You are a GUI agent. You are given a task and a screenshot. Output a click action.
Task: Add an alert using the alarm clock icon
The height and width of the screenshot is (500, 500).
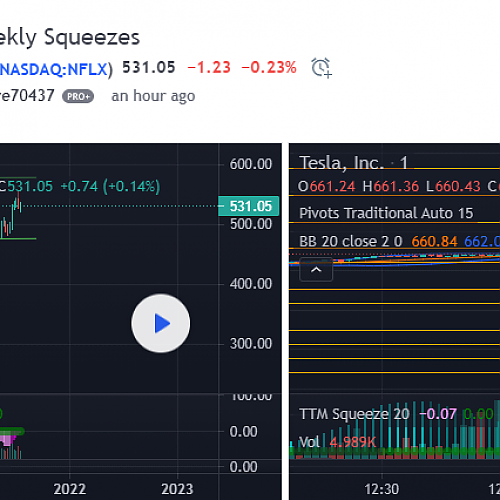[321, 68]
